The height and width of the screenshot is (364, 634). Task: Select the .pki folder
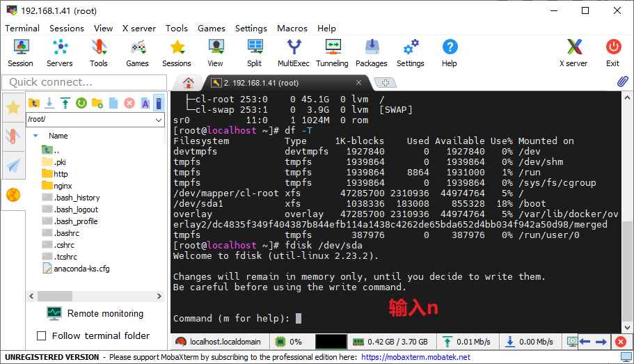(x=54, y=162)
